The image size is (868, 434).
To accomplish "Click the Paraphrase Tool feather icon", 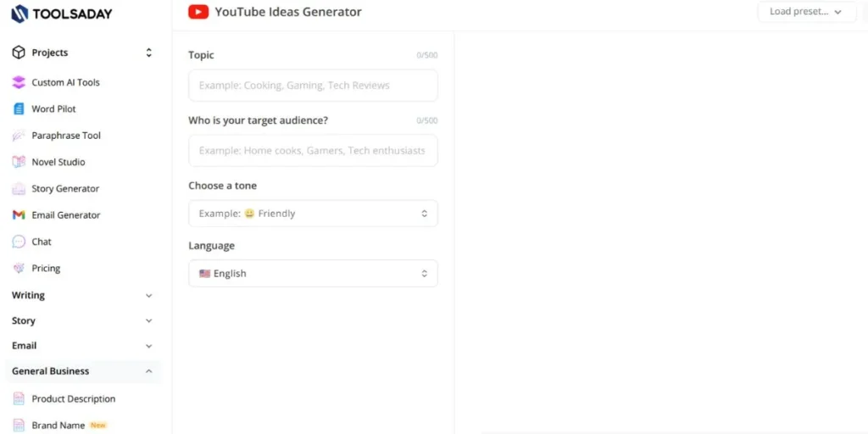I will (19, 136).
